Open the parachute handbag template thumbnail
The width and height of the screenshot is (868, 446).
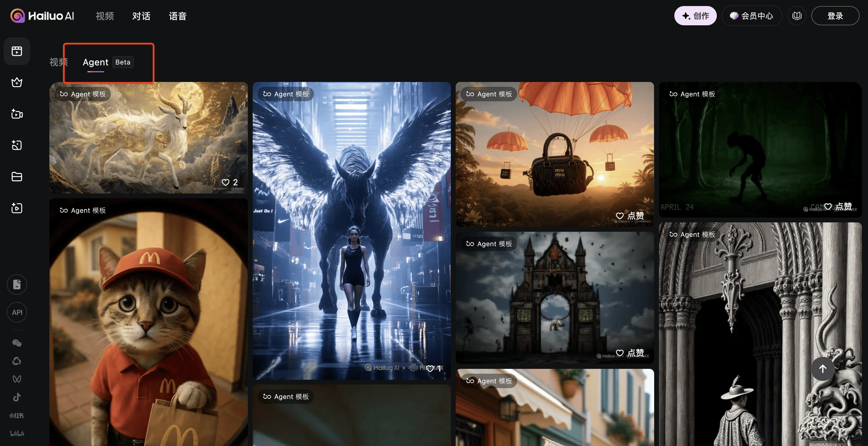tap(555, 154)
